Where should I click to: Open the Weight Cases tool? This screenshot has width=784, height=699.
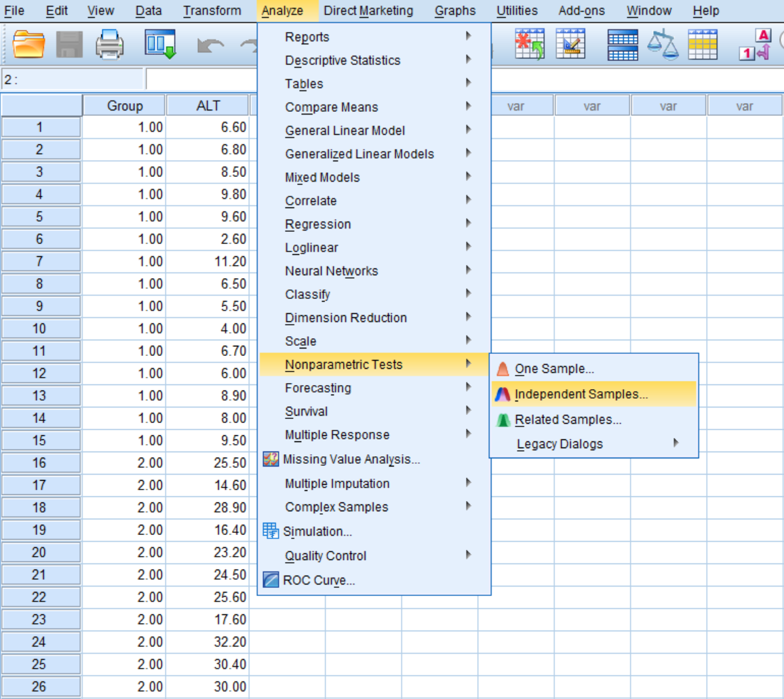click(663, 43)
